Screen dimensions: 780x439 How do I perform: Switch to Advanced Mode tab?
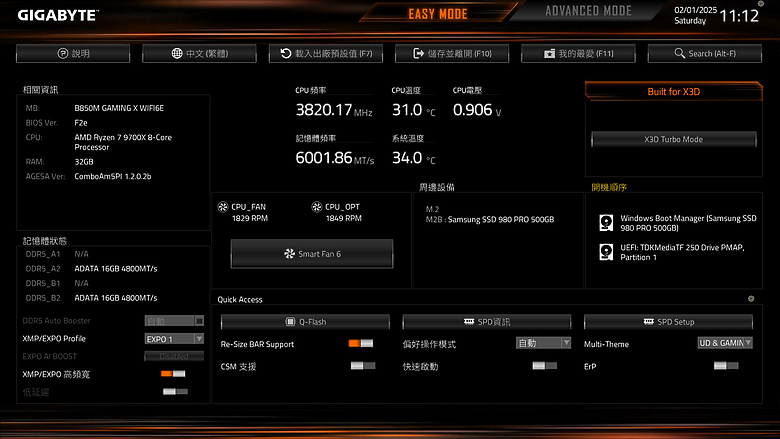tap(588, 11)
